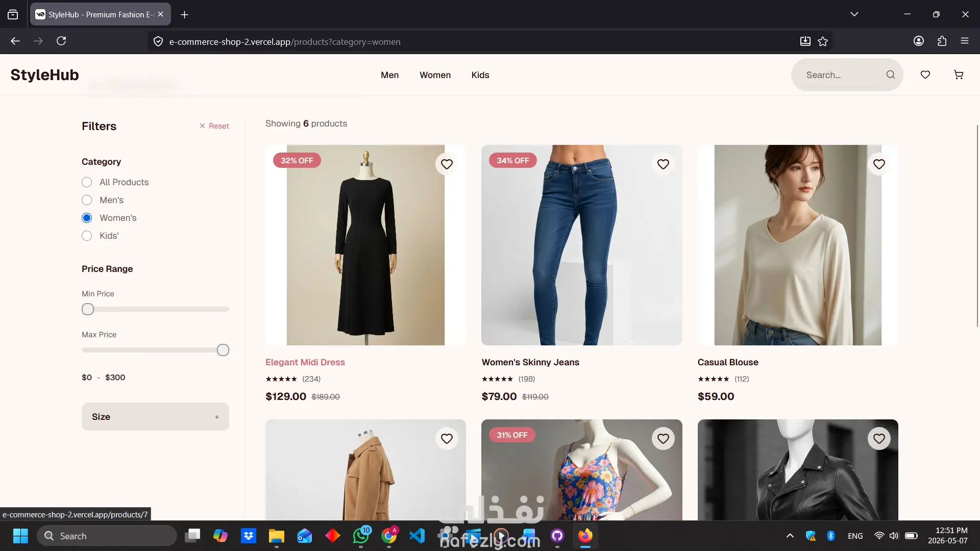The image size is (980, 551).
Task: Open the Casual Blouse product link
Action: [x=728, y=362]
